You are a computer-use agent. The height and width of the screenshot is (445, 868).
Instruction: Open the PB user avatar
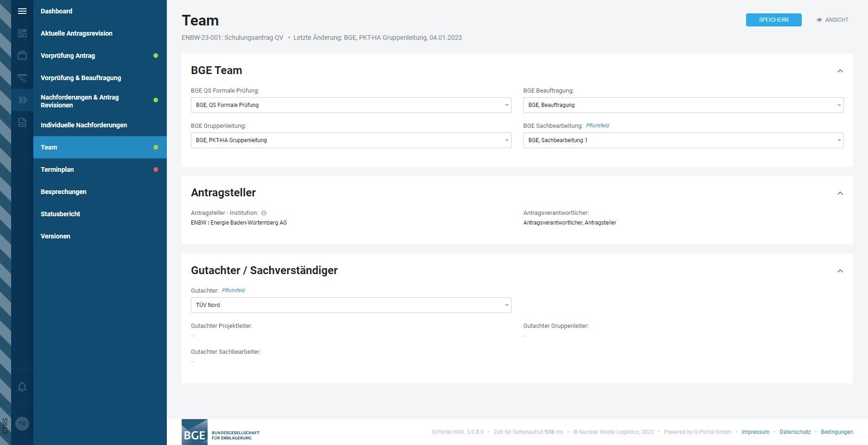click(22, 423)
